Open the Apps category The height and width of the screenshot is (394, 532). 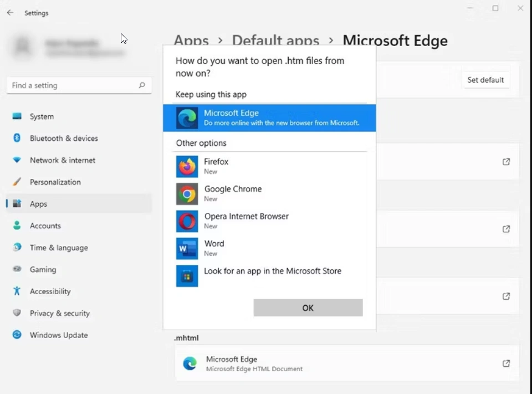(x=79, y=203)
